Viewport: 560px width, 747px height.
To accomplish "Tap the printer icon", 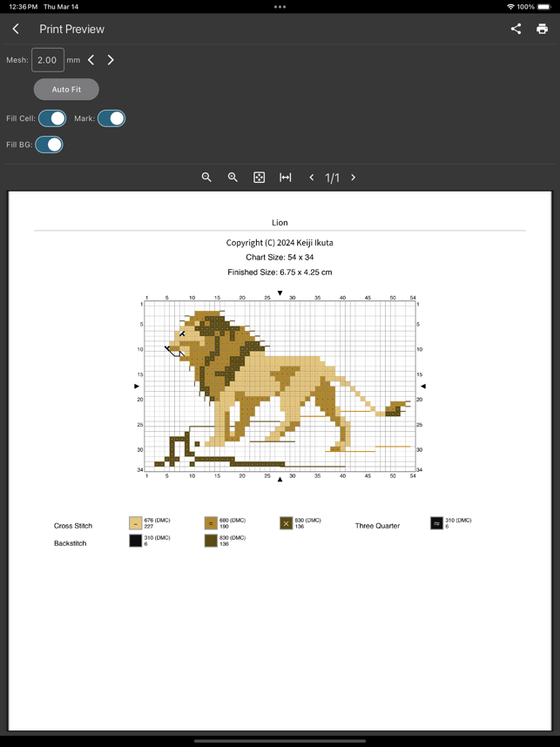I will (542, 29).
